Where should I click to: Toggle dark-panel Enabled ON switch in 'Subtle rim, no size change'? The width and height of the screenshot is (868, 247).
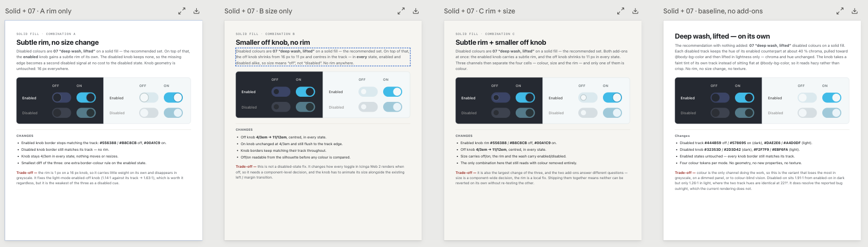point(86,97)
